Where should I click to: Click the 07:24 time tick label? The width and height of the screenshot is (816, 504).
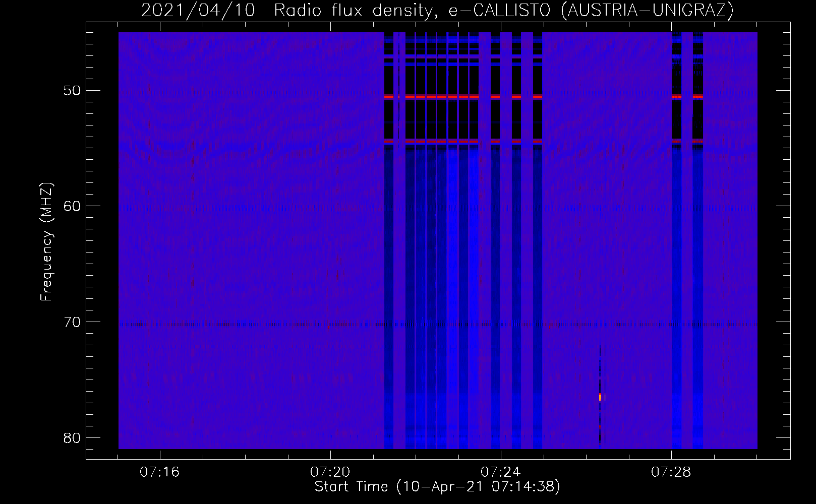coord(501,472)
